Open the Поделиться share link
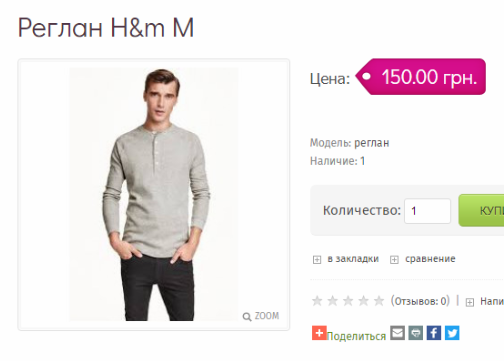Screen dimensions: 504x361 point(356,336)
